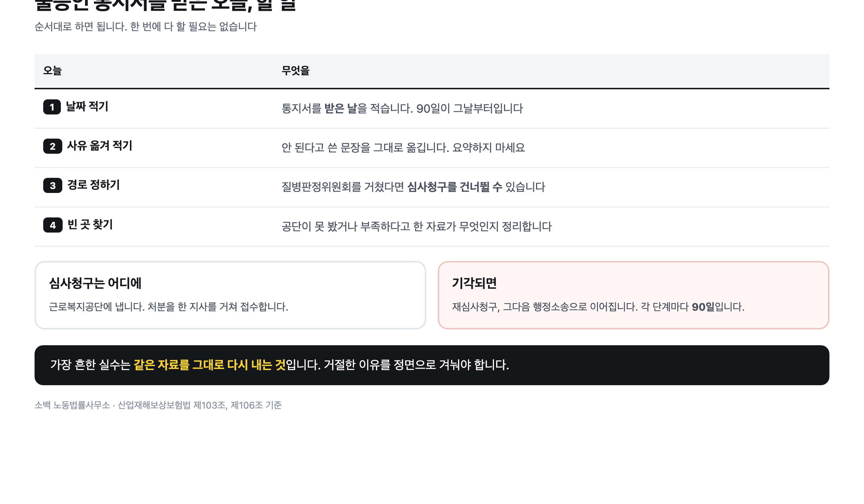Select the '날짜 적기' step title

tap(87, 107)
